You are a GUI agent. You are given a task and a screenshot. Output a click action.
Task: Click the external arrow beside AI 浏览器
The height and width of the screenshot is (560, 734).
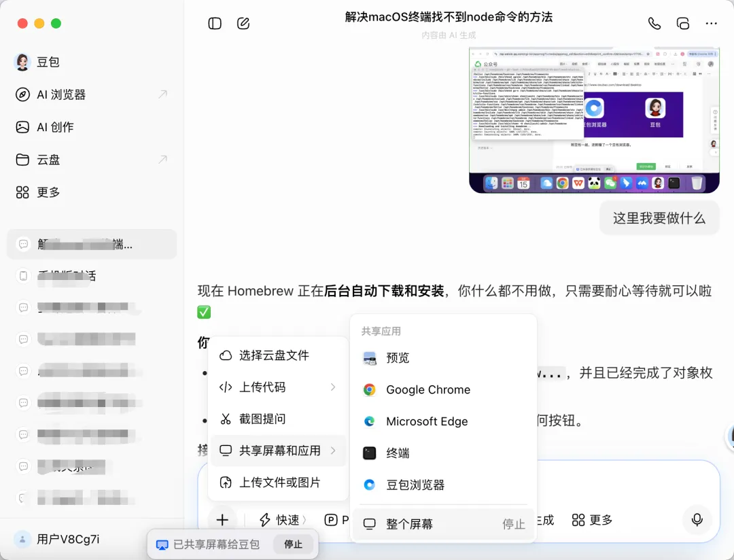coord(162,94)
